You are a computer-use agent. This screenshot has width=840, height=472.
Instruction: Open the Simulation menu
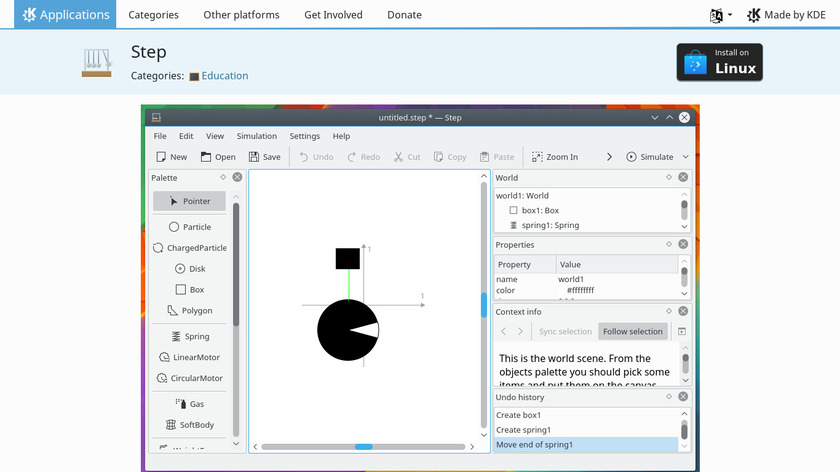257,136
